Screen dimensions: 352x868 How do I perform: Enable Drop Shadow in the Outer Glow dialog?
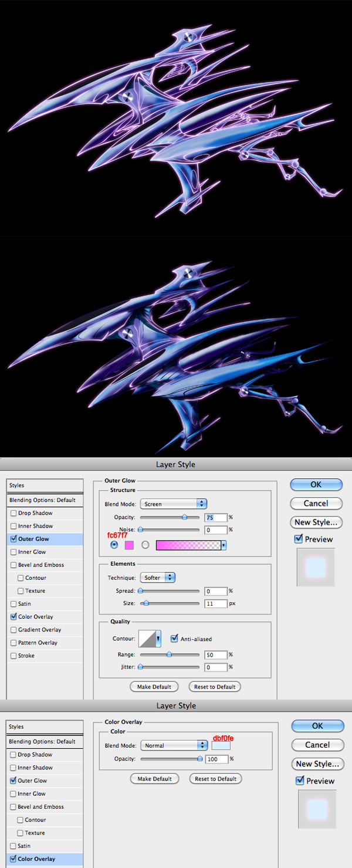[x=13, y=514]
